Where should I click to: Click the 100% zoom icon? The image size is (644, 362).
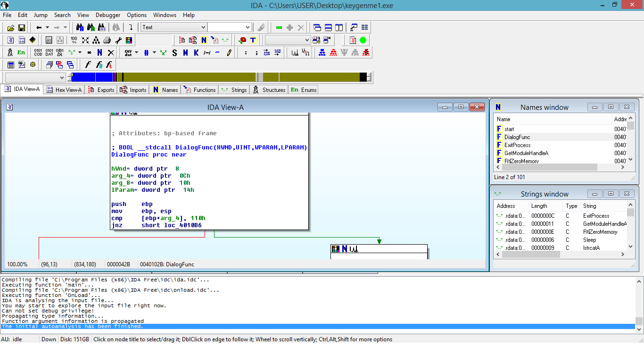pyautogui.click(x=74, y=40)
